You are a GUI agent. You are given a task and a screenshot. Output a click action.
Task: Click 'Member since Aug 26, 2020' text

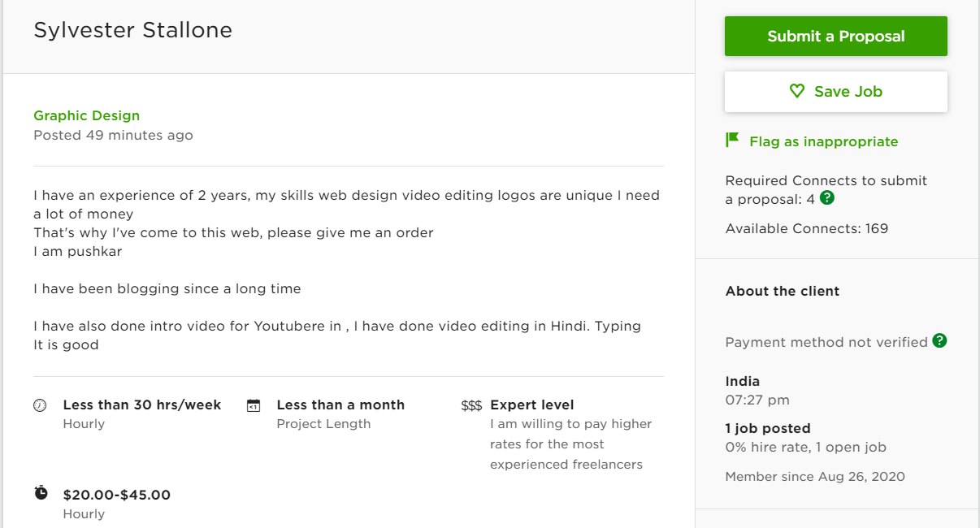pos(815,476)
